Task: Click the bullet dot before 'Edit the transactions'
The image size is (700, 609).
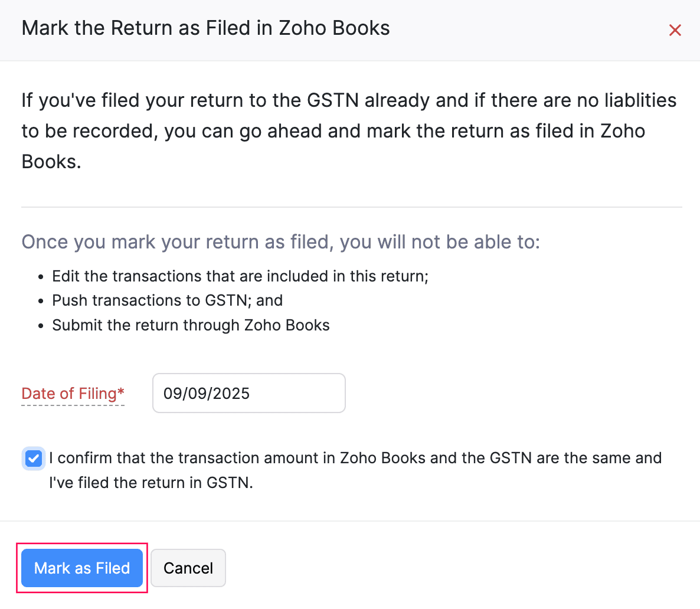Action: [x=41, y=277]
